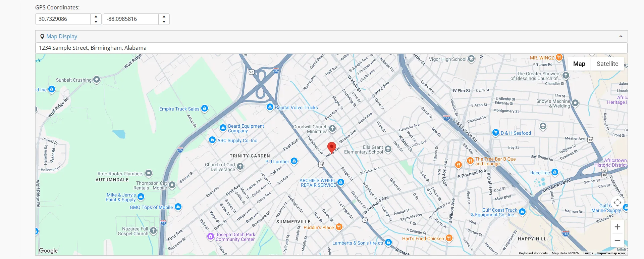Click the longitude coordinate input field
The image size is (644, 259).
click(x=131, y=19)
